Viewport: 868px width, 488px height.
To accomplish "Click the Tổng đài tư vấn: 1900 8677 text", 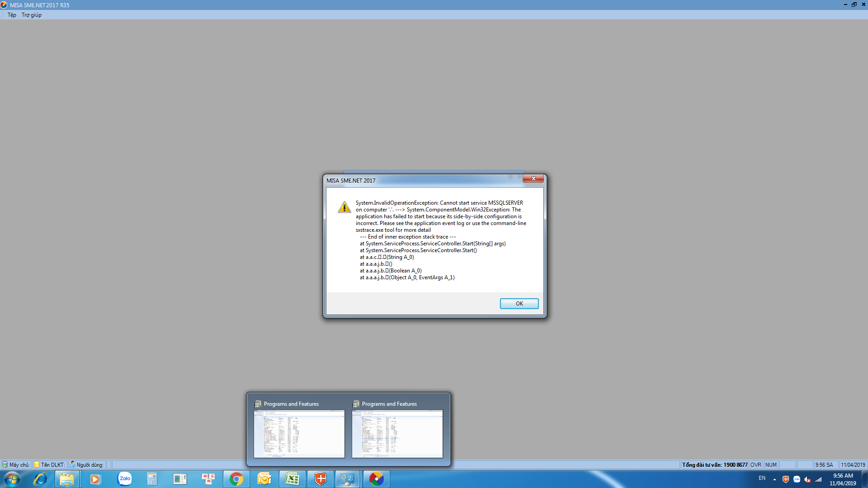I will click(715, 465).
